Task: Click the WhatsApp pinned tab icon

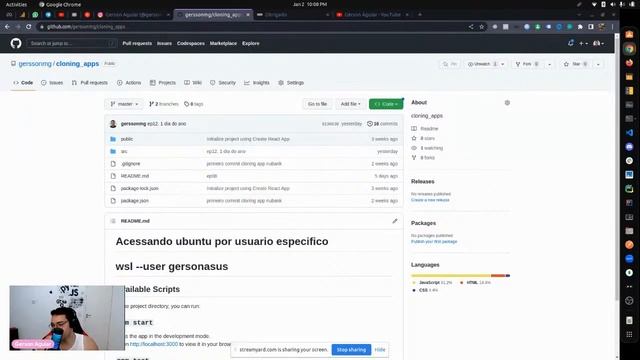Action: [x=35, y=15]
